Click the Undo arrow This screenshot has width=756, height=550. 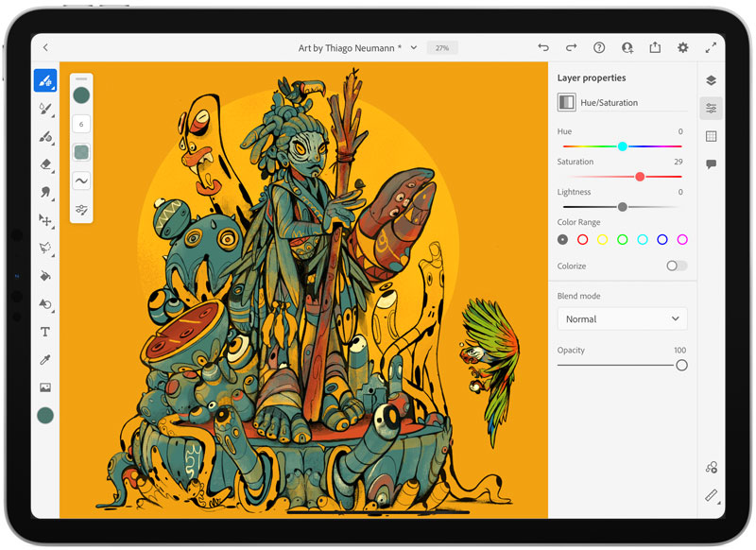pos(543,47)
